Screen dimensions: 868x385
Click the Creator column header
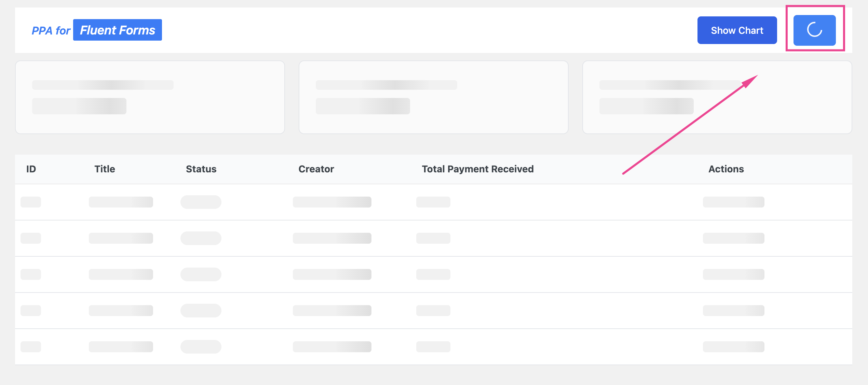coord(316,169)
